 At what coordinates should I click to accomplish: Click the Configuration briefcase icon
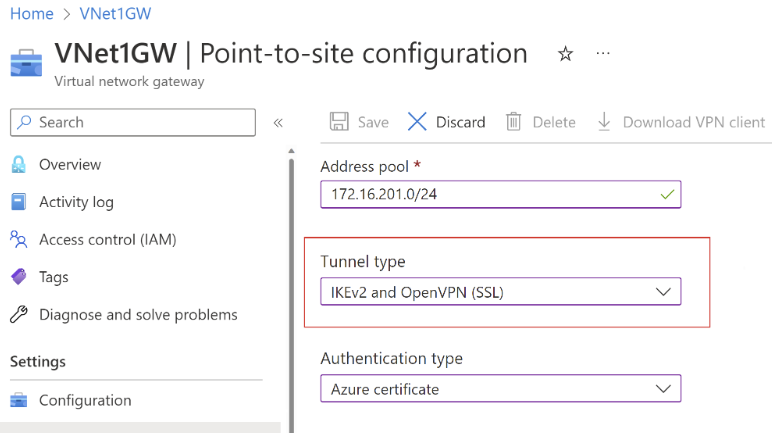click(19, 400)
